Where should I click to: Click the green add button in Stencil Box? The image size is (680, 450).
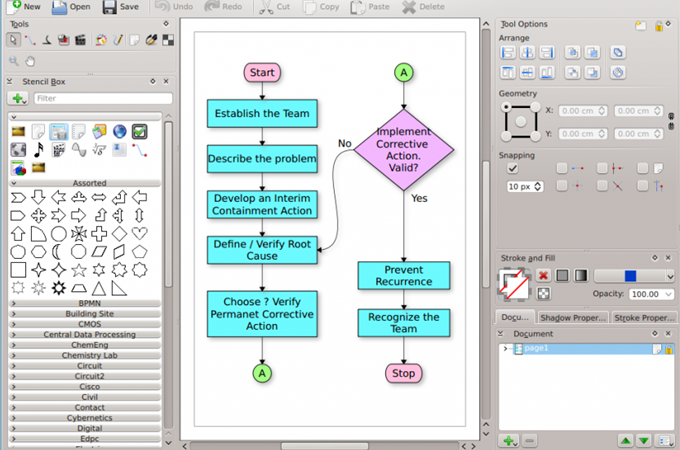click(17, 99)
